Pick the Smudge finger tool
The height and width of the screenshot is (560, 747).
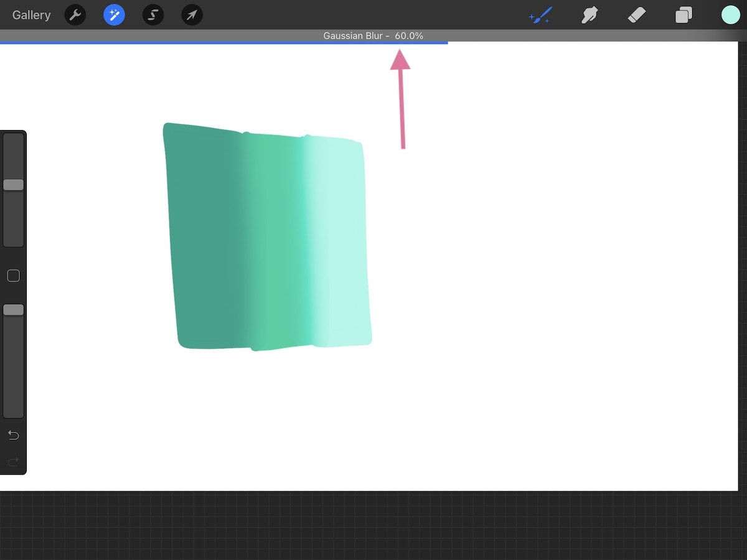coord(589,15)
